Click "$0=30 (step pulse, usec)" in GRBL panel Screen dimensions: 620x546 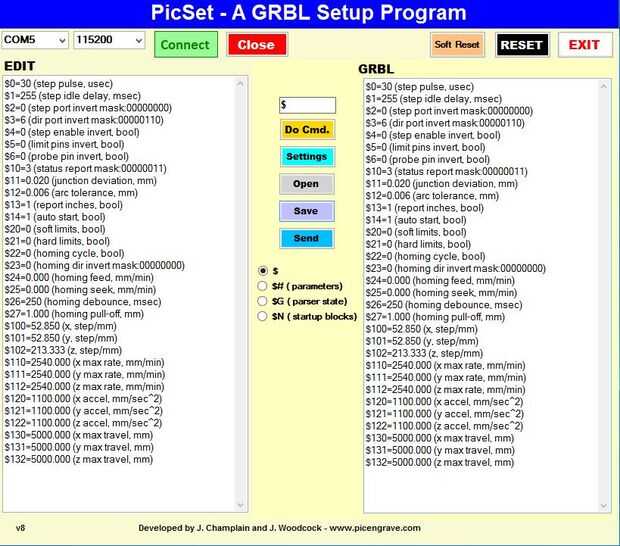click(420, 87)
